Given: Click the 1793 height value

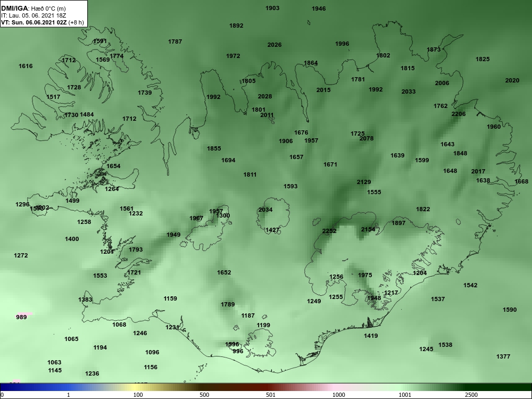Looking at the screenshot, I should pyautogui.click(x=136, y=250).
